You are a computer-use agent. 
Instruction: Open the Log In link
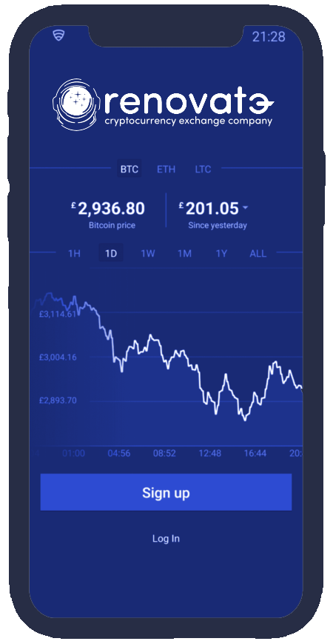(166, 538)
